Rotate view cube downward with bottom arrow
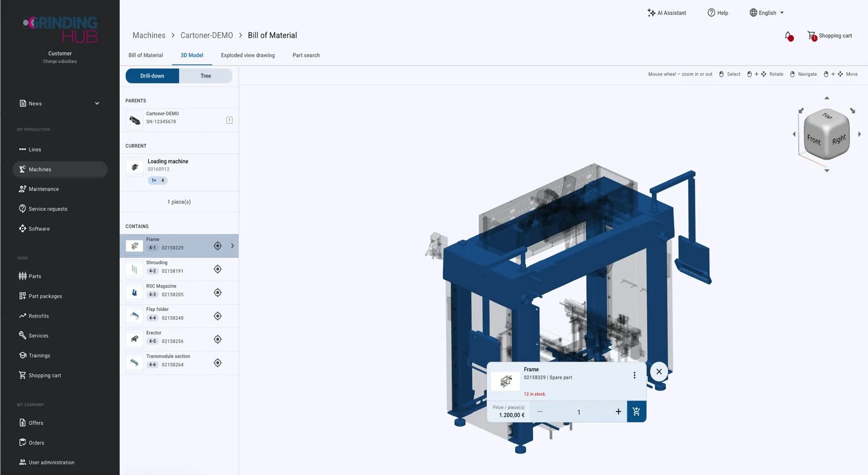Viewport: 868px width, 475px height. coord(827,170)
